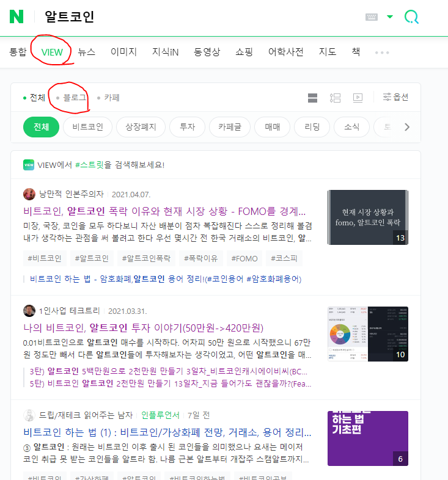The height and width of the screenshot is (480, 448).
Task: Open the on-screen keyboard icon
Action: click(372, 17)
